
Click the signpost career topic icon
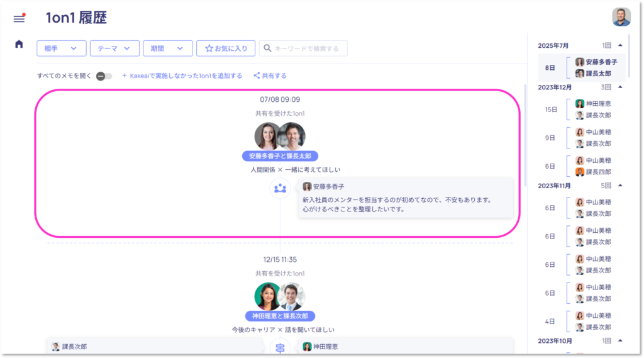coord(280,348)
